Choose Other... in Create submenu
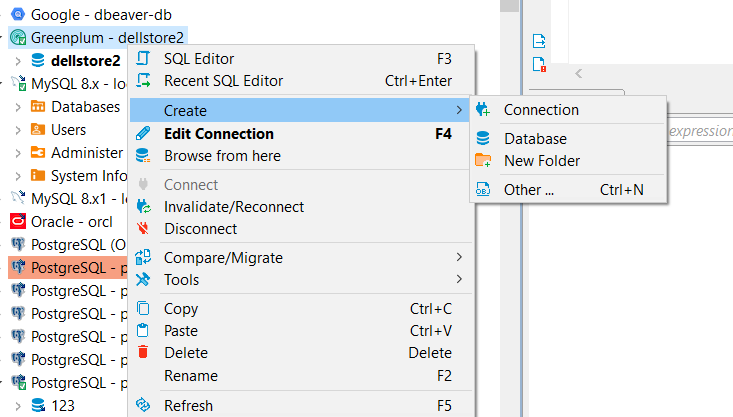 (x=568, y=190)
